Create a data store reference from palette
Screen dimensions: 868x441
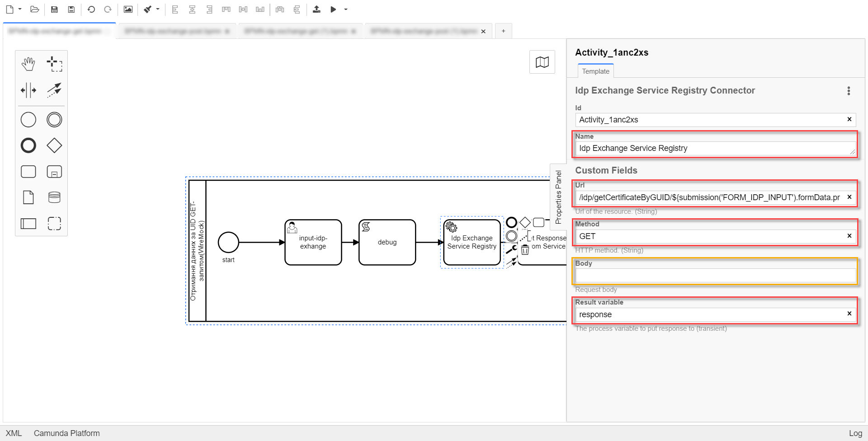(54, 197)
